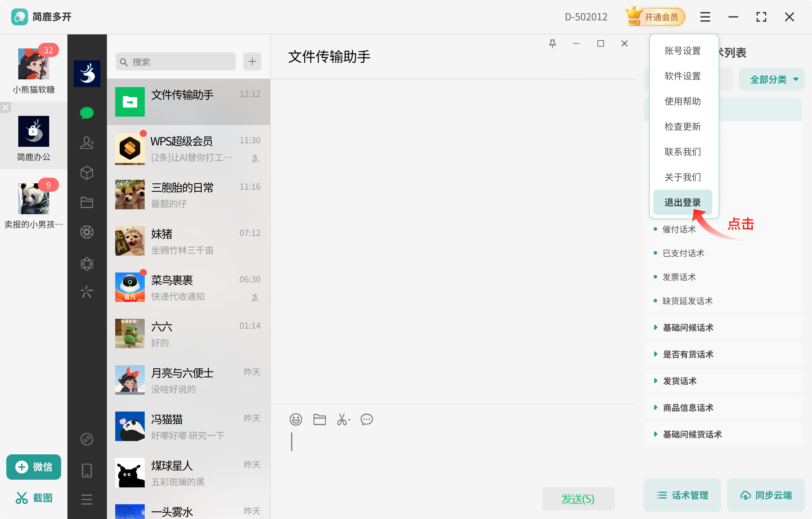Open Moments shutter icon in sidebar
This screenshot has height=519, width=812.
click(87, 232)
